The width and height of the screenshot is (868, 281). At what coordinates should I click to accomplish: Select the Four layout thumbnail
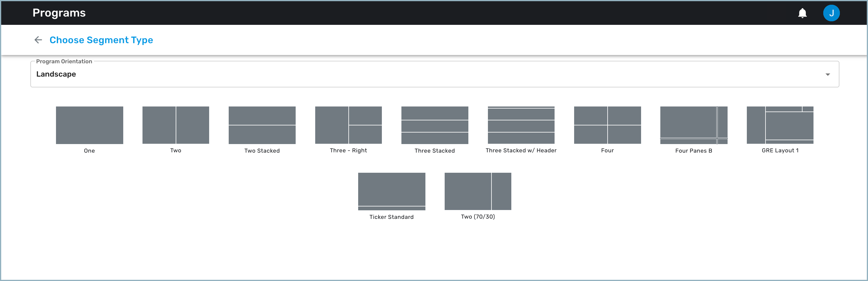(607, 125)
